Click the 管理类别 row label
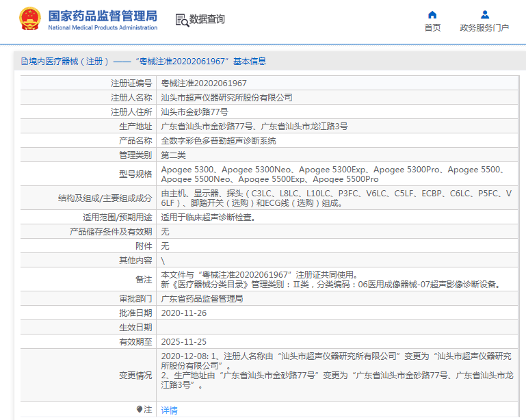This screenshot has width=526, height=420. pos(135,155)
